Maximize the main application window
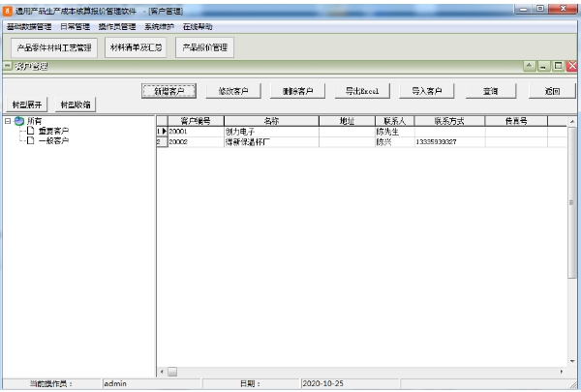 540,9
